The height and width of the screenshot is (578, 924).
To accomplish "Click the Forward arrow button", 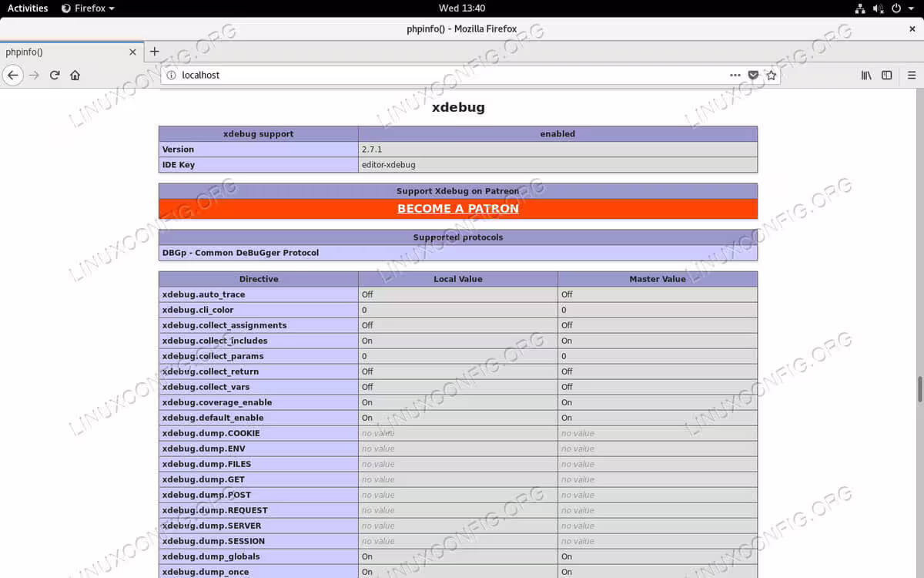I will click(x=34, y=76).
